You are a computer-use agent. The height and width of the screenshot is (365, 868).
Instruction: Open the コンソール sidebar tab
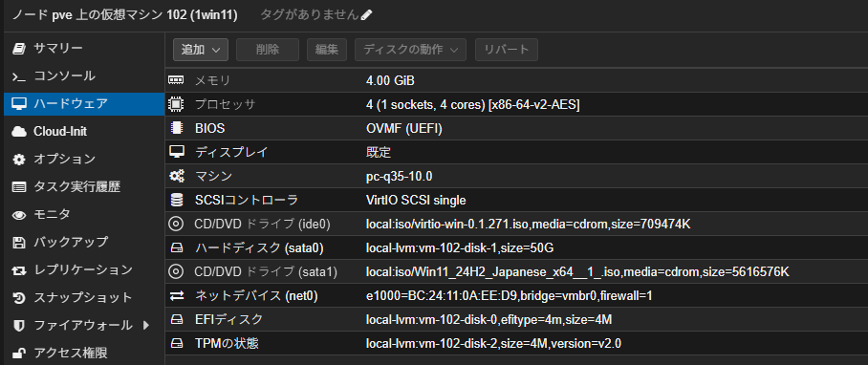[x=83, y=76]
